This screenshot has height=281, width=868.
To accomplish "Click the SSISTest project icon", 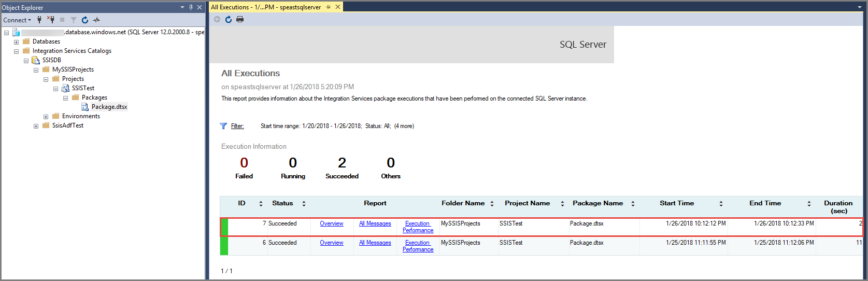I will [65, 88].
